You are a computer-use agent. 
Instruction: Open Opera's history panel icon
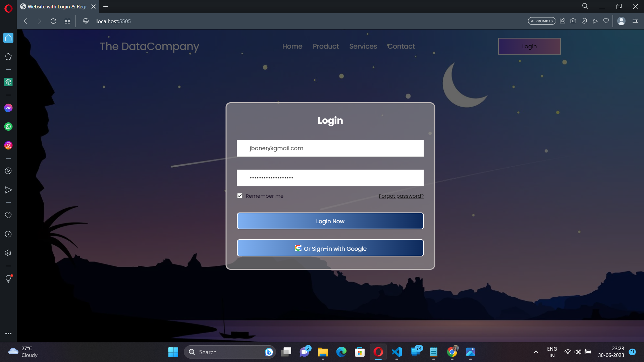tap(8, 234)
